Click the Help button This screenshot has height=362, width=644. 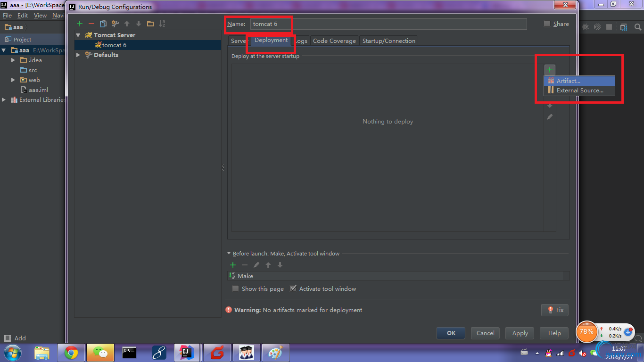click(x=554, y=333)
